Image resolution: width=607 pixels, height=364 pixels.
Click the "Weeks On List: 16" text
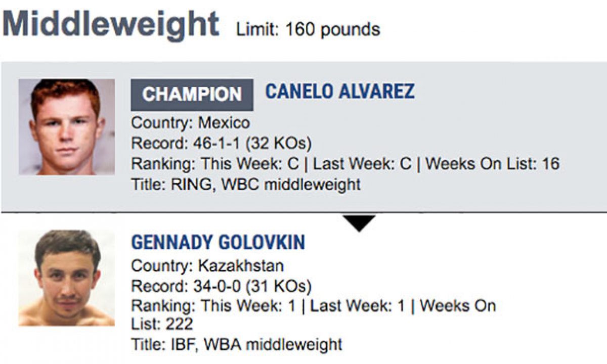(493, 164)
